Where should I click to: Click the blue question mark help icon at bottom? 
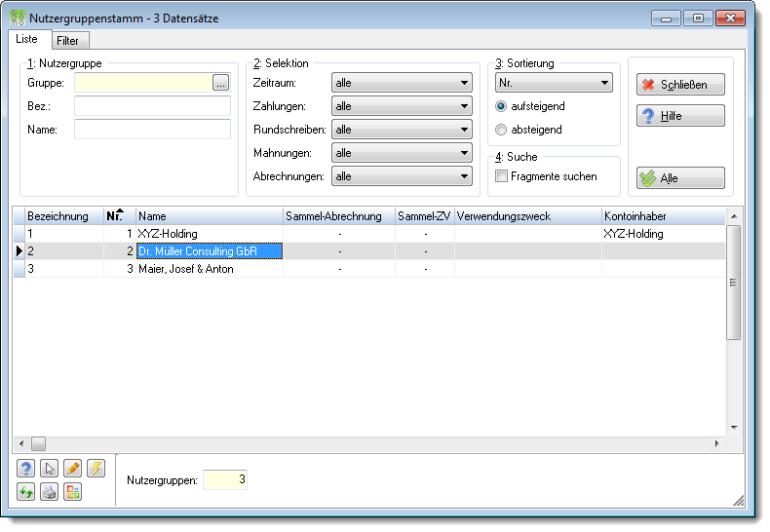(x=25, y=469)
